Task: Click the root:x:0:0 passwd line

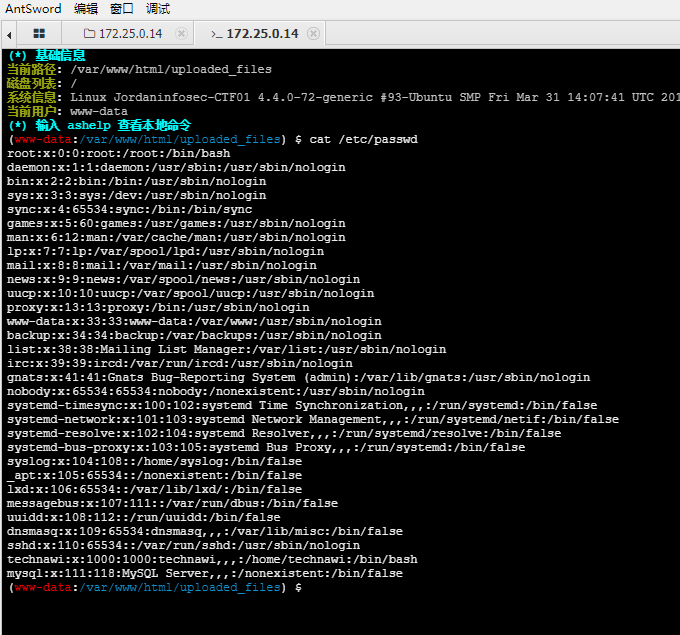Action: click(119, 154)
